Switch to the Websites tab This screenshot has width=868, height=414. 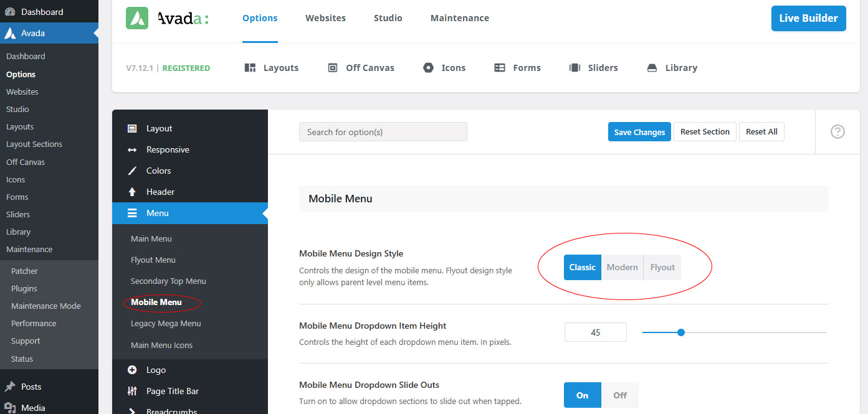click(x=325, y=18)
